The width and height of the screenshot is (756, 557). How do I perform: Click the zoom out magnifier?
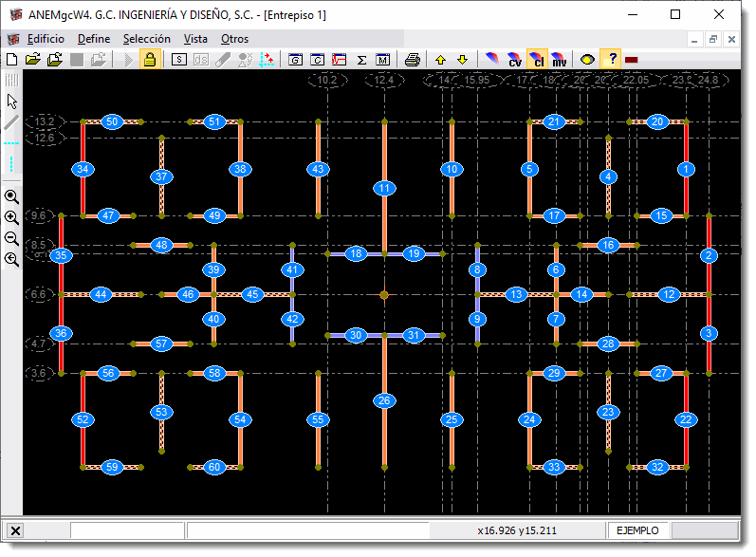point(11,238)
